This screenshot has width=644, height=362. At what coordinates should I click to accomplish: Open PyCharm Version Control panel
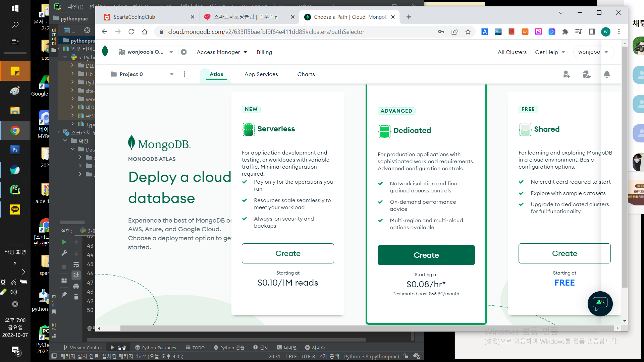click(83, 348)
